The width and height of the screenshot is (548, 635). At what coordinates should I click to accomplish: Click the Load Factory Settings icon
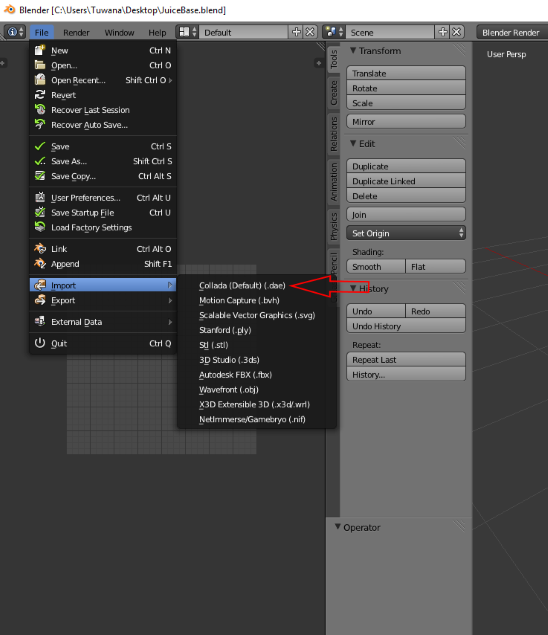pyautogui.click(x=40, y=227)
